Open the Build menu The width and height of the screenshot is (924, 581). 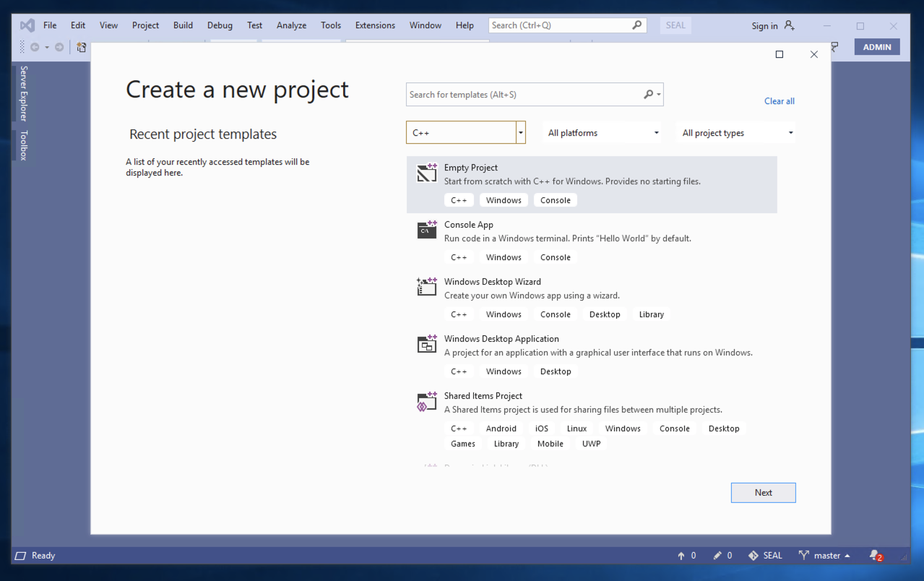(x=183, y=25)
